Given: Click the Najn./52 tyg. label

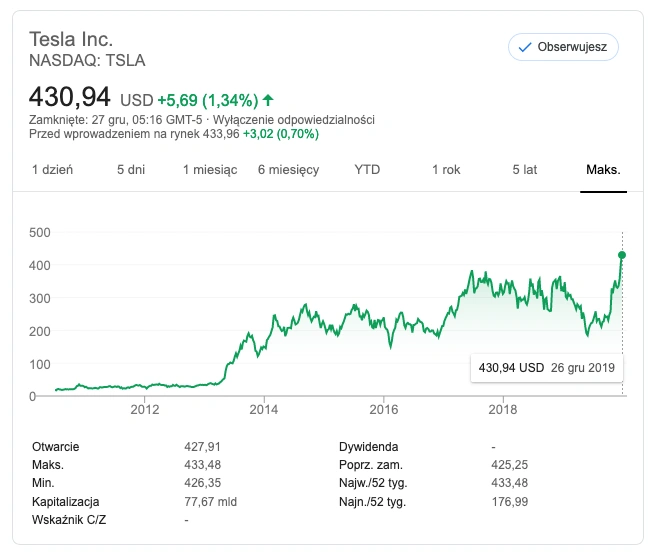Looking at the screenshot, I should 372,502.
